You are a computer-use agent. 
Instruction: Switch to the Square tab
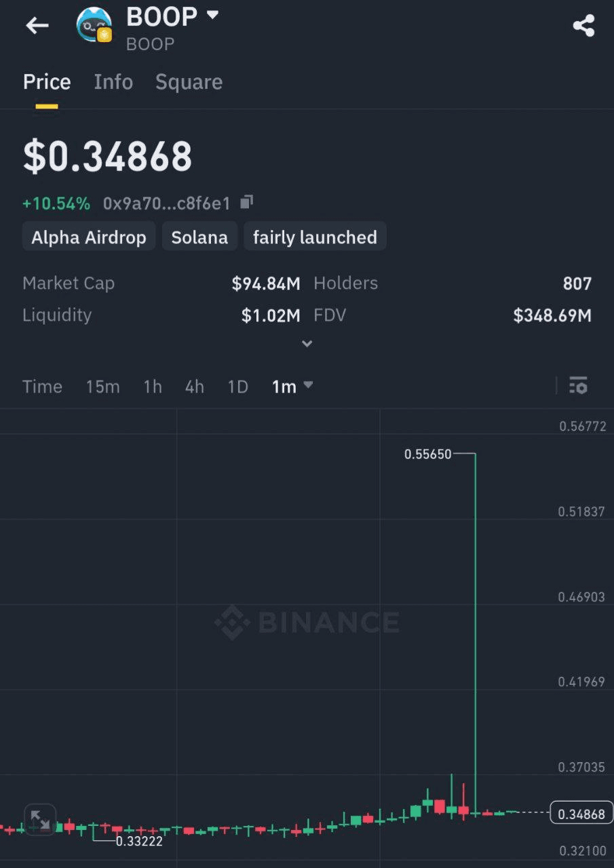pos(189,82)
